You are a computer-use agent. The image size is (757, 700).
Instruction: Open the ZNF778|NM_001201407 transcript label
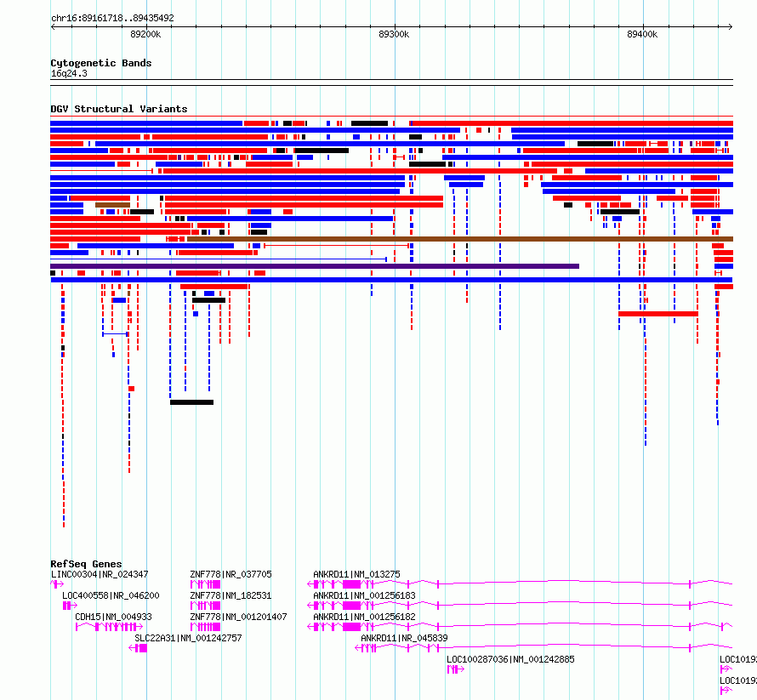tap(238, 617)
